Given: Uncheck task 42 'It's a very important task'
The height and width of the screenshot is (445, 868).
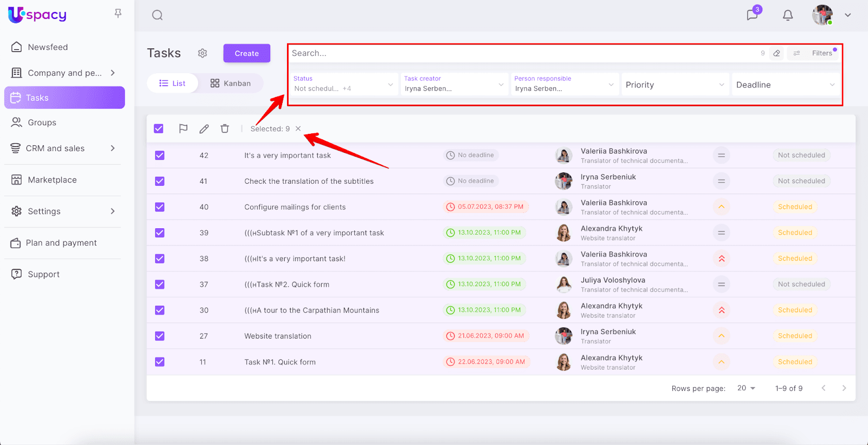Looking at the screenshot, I should (x=159, y=156).
